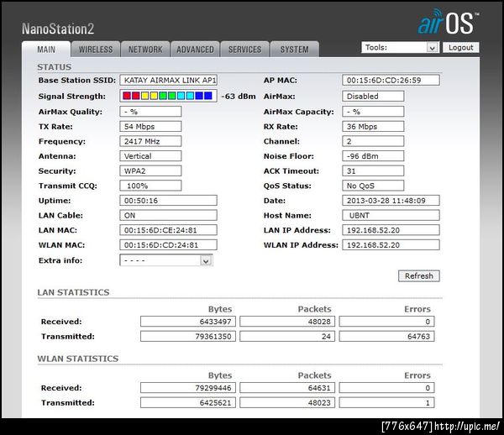Select the SERVICES tab
Viewport: 504px width, 435px height.
[245, 50]
